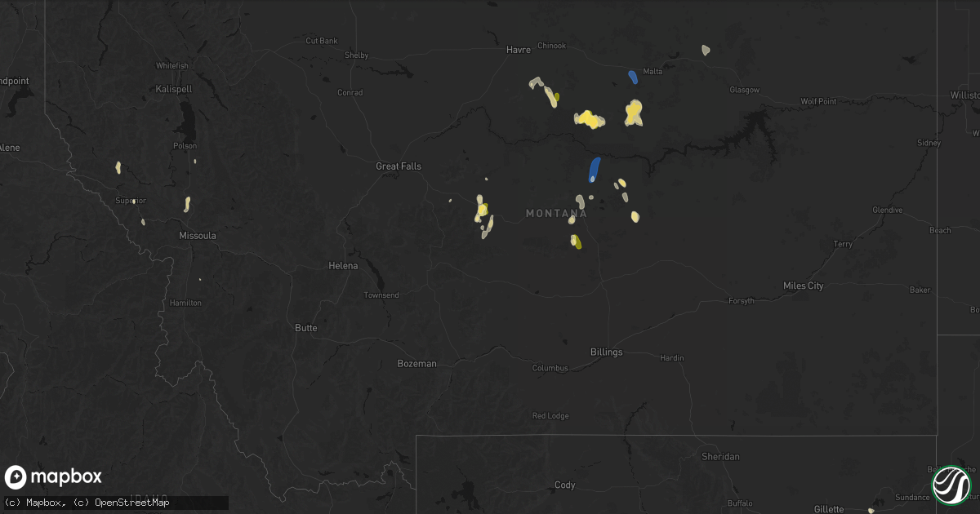Open the (c) Mapbox attribution link

tap(34, 503)
